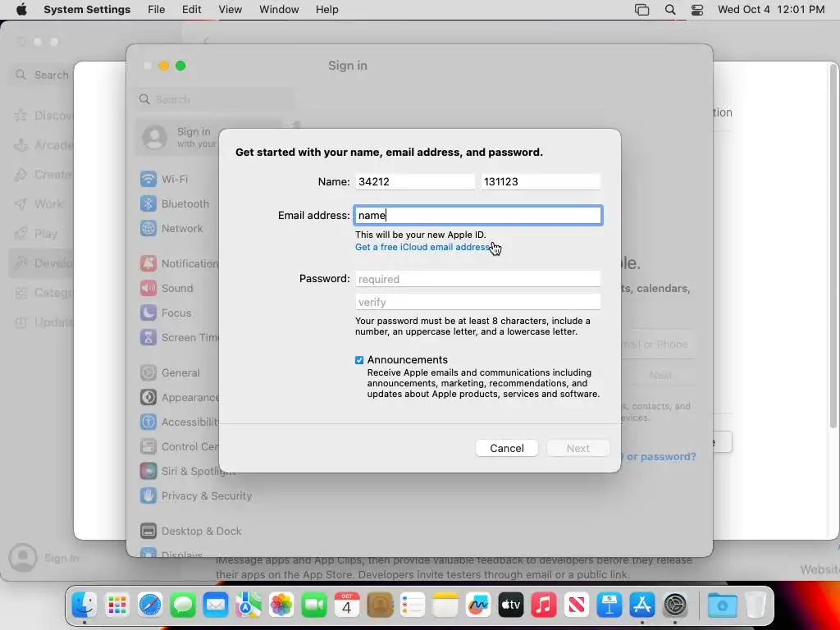Open the View menu
The height and width of the screenshot is (630, 840).
(x=231, y=10)
